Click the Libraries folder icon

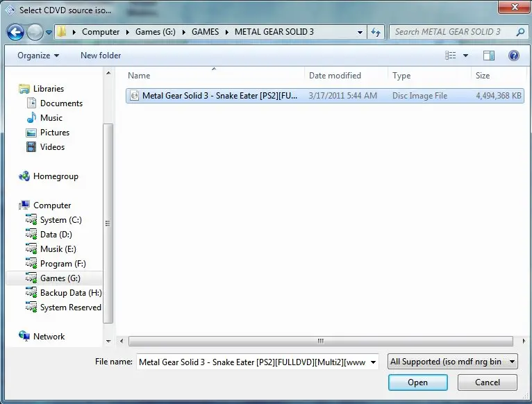point(24,89)
